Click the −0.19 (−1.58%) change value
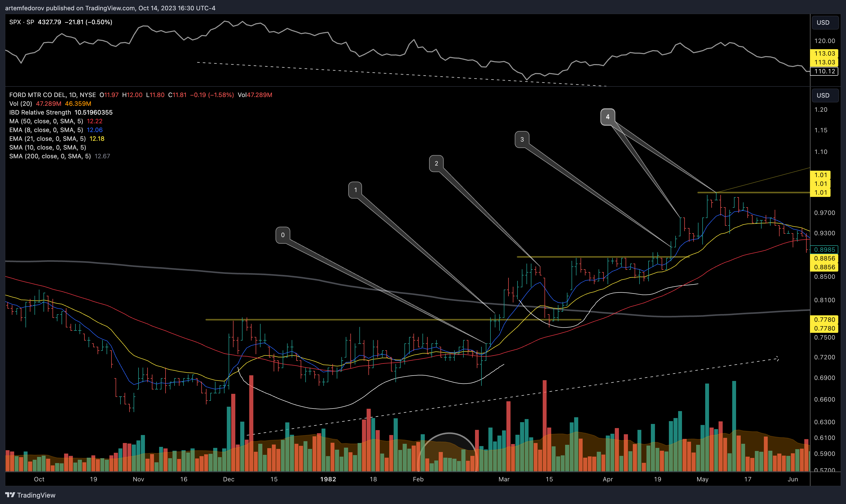 (x=212, y=95)
